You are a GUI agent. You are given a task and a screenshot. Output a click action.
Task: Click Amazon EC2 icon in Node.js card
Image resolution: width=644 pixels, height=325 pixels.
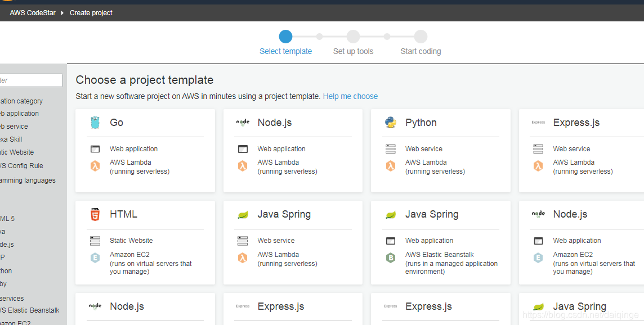point(538,258)
